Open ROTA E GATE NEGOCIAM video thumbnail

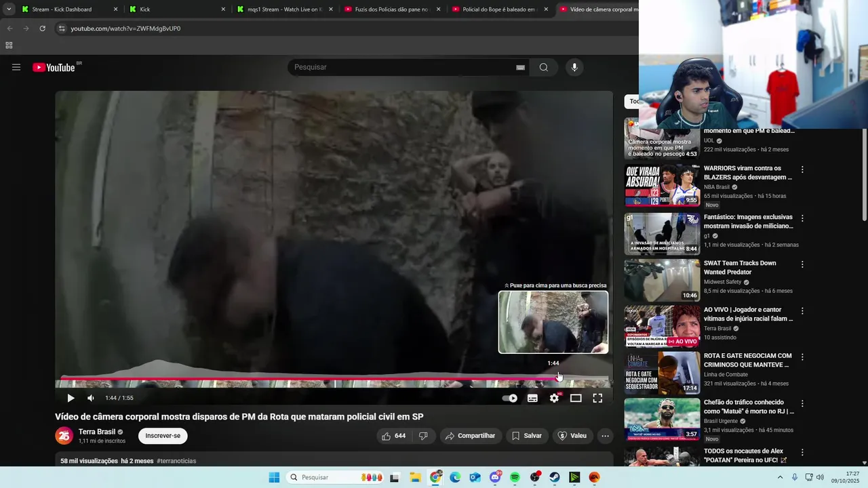click(x=662, y=373)
